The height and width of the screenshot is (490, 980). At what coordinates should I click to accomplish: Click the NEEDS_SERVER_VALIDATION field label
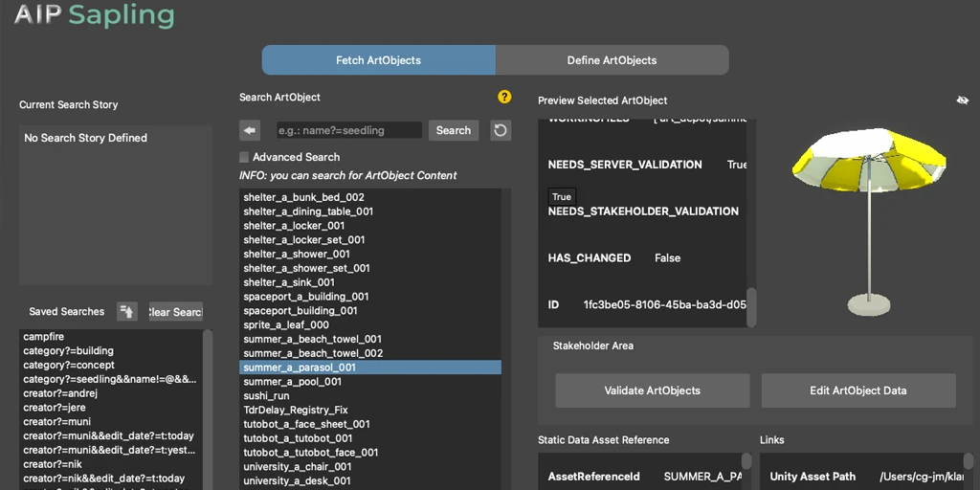click(625, 165)
